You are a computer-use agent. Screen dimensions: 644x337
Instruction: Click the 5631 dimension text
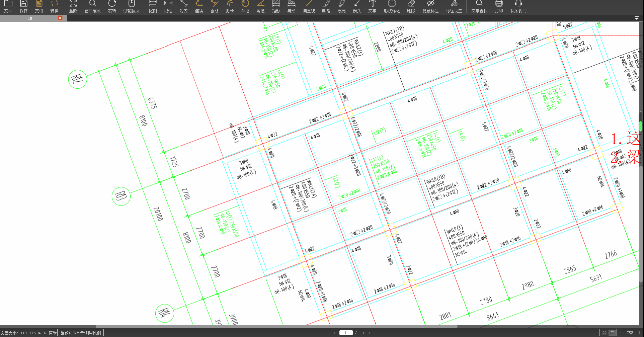click(596, 278)
